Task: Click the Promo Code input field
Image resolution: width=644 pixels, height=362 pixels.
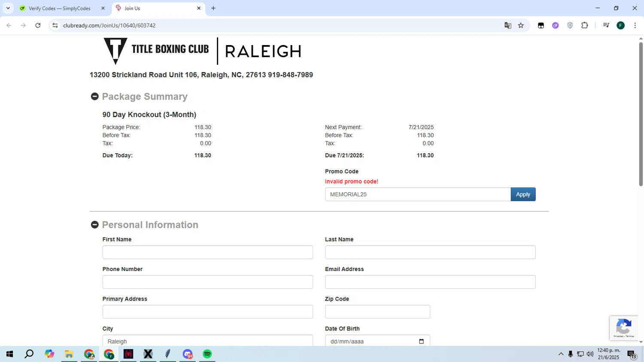Action: (418, 194)
